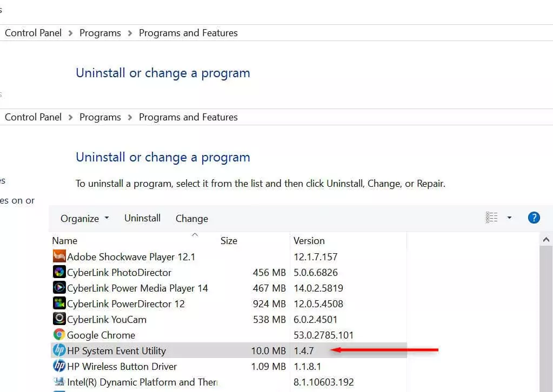Expand the more view options arrow
Viewport: 553px width, 392px height.
(509, 218)
